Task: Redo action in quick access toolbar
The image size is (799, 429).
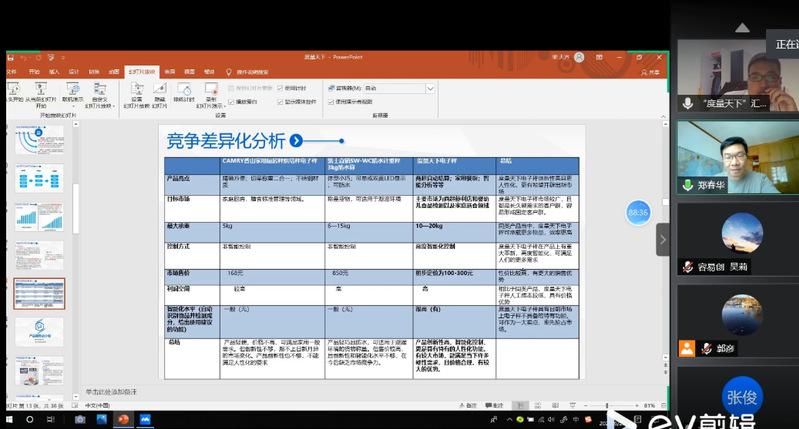Action: (x=38, y=58)
